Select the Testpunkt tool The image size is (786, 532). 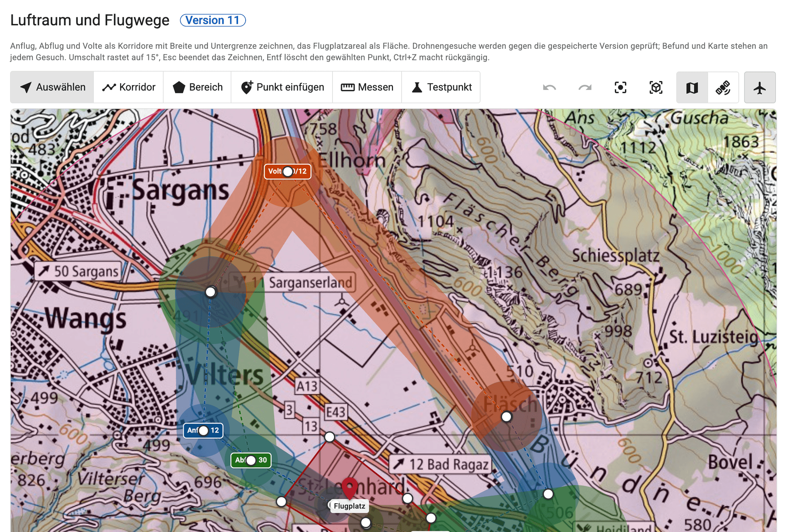click(441, 87)
